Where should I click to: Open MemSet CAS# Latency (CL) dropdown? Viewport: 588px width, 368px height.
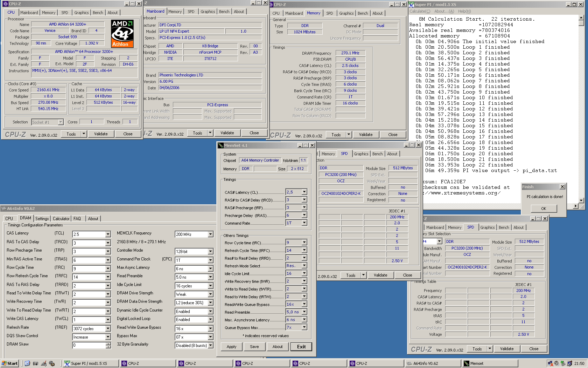(304, 192)
